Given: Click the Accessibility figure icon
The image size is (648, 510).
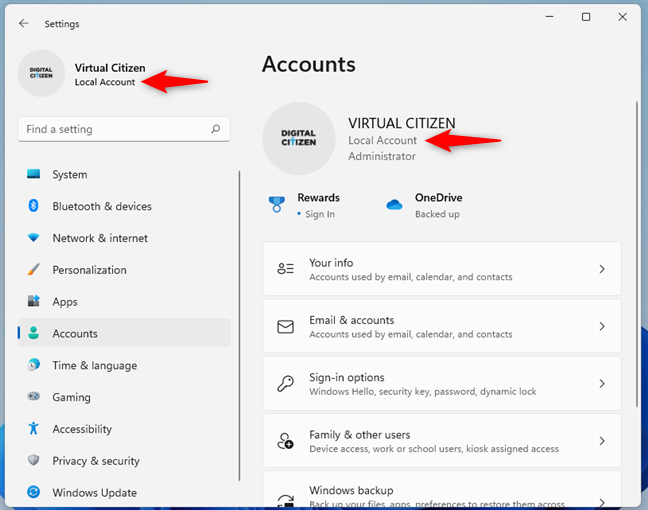Looking at the screenshot, I should [x=33, y=428].
